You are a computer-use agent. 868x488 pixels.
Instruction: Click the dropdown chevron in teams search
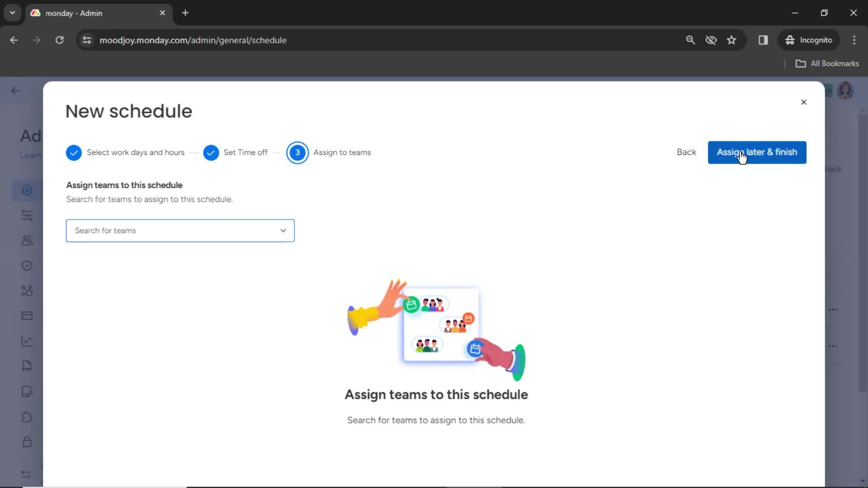[x=283, y=230]
